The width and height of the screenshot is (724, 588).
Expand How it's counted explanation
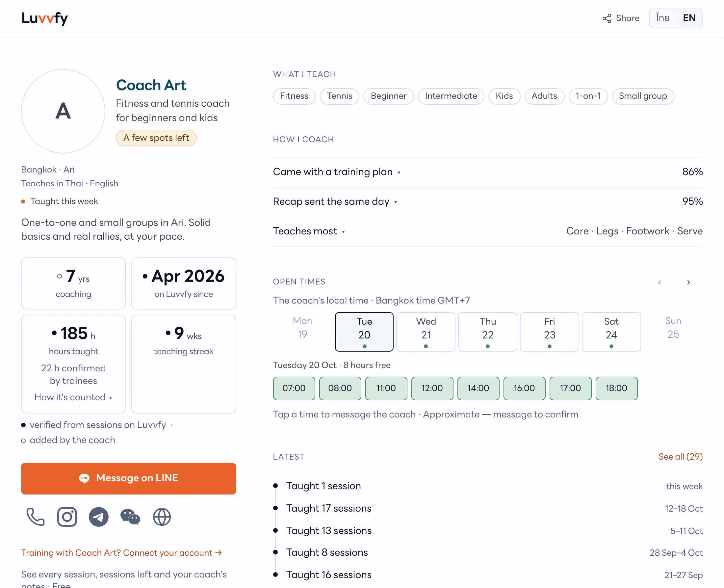pyautogui.click(x=73, y=397)
